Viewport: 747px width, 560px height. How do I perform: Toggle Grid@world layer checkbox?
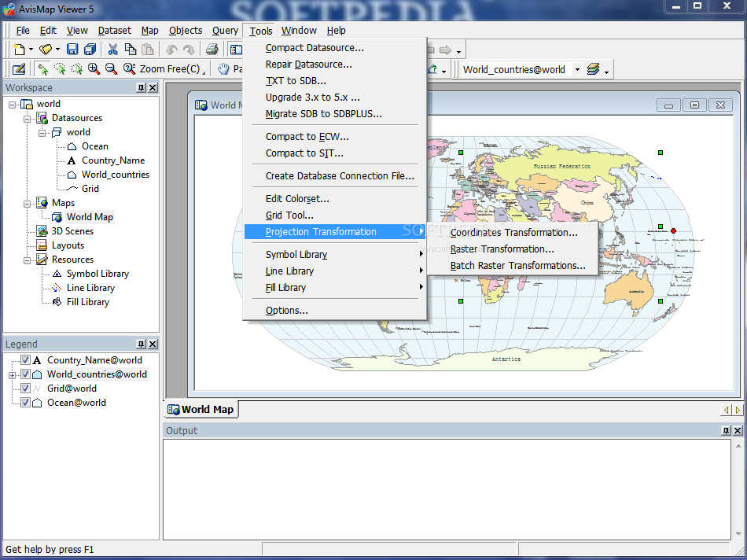point(25,388)
